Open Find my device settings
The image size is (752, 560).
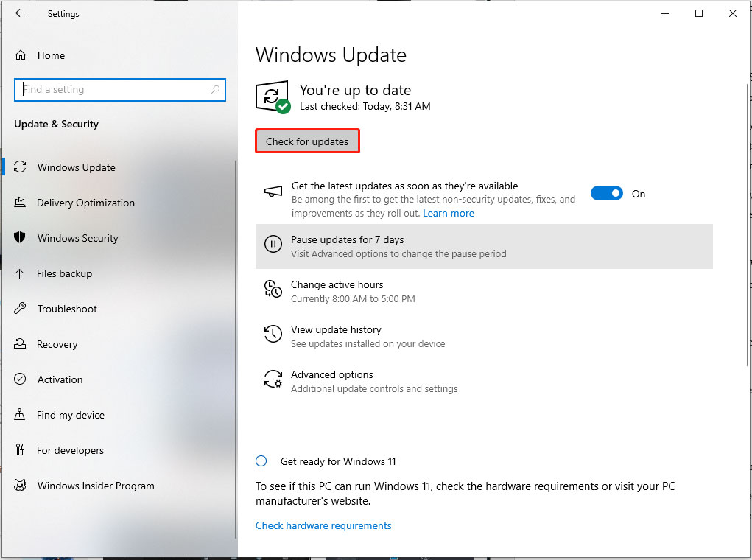[x=119, y=415]
